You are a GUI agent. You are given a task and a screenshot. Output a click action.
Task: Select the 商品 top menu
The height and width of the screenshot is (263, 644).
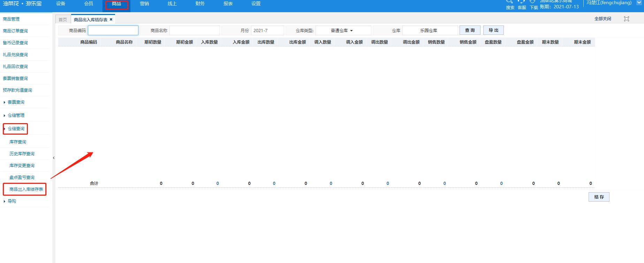pos(116,3)
